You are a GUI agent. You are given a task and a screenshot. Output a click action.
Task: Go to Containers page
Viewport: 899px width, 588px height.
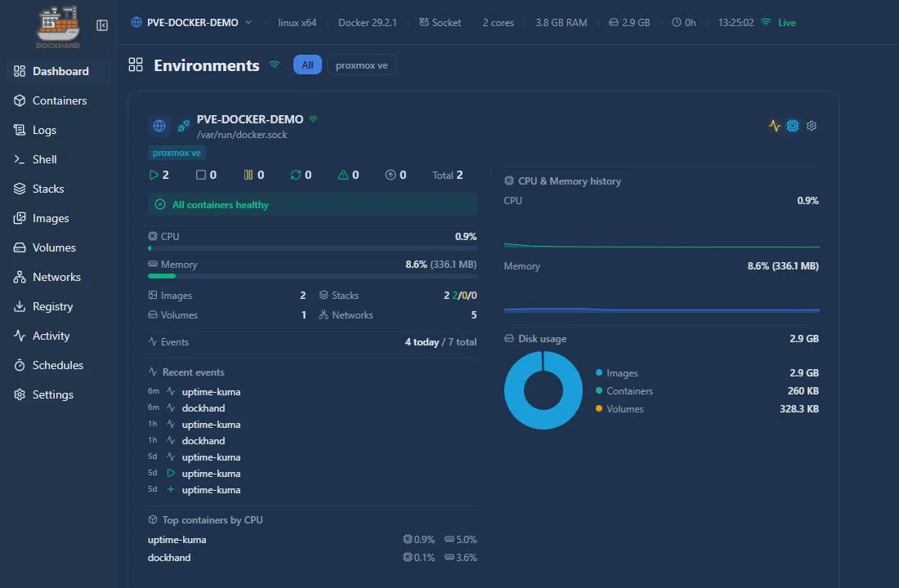[x=59, y=100]
